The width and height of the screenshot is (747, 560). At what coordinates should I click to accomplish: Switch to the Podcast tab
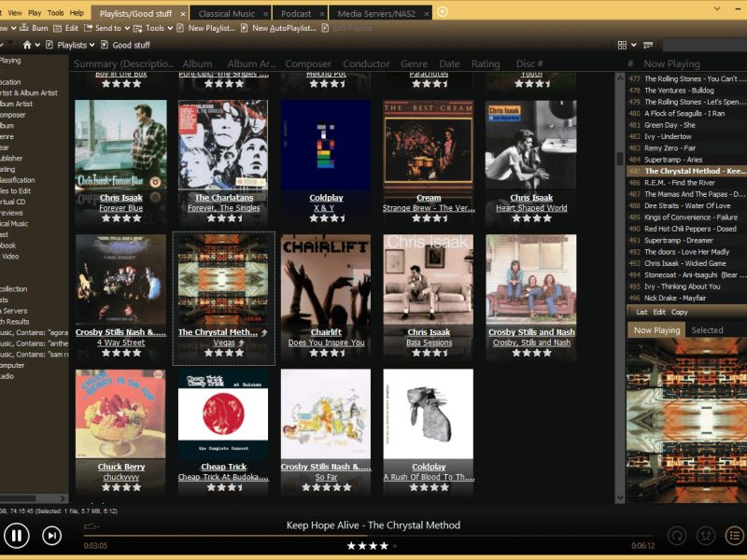pos(296,14)
